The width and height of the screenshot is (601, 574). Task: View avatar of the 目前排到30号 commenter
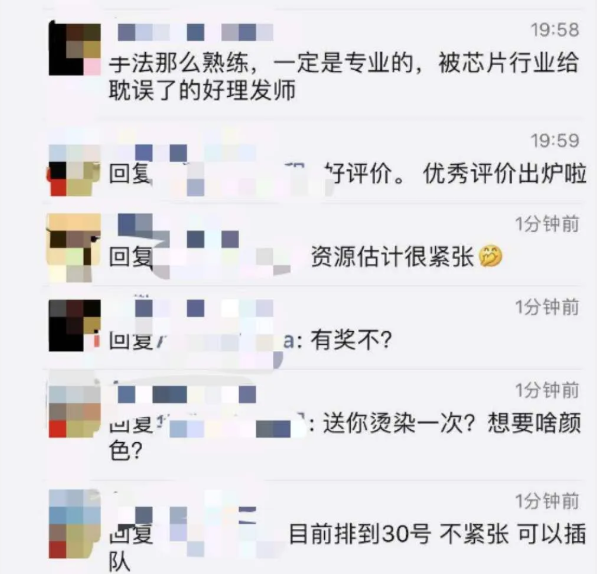point(74,523)
